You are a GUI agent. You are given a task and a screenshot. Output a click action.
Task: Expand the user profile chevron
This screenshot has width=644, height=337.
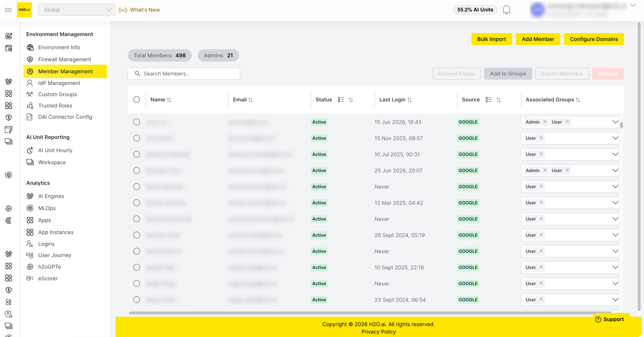click(633, 5)
